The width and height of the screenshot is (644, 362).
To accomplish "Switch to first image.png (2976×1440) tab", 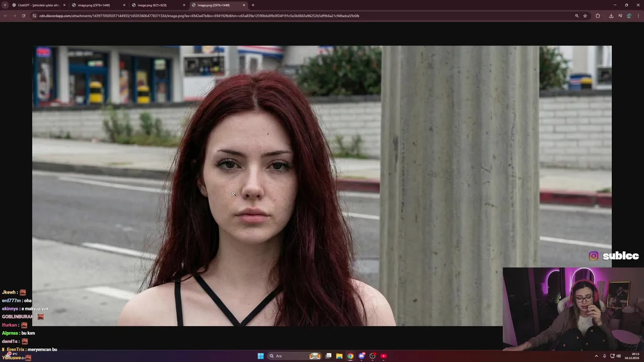I will coord(98,5).
